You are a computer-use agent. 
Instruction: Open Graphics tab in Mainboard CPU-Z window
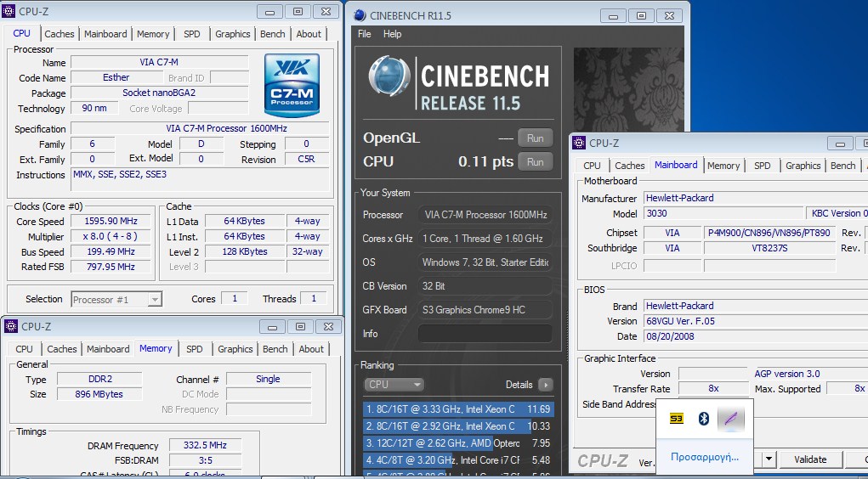pos(803,166)
